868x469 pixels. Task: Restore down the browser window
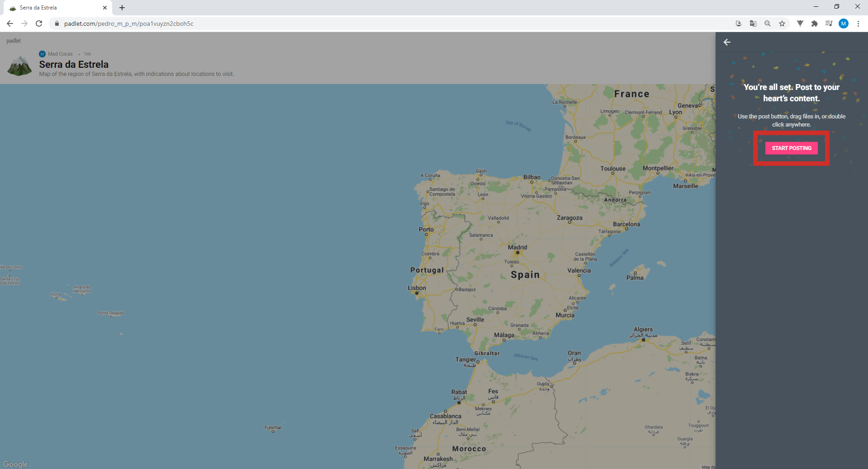pos(837,7)
